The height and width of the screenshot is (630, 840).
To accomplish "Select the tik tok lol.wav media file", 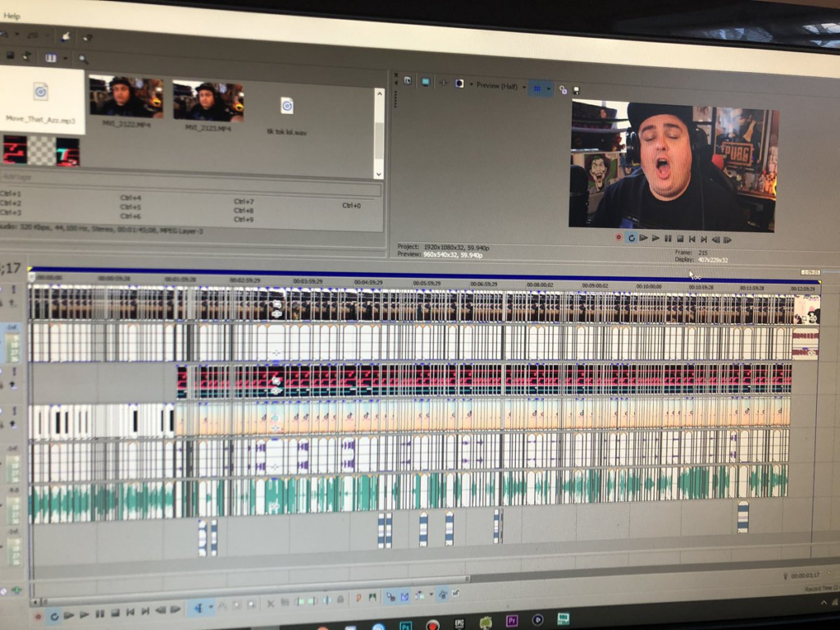I will tap(286, 112).
